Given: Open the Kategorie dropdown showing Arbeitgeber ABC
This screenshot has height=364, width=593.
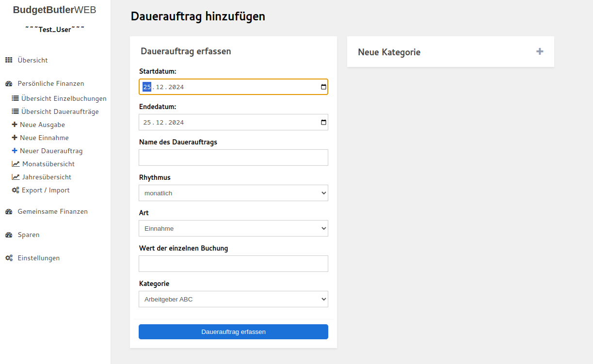Looking at the screenshot, I should coord(233,299).
